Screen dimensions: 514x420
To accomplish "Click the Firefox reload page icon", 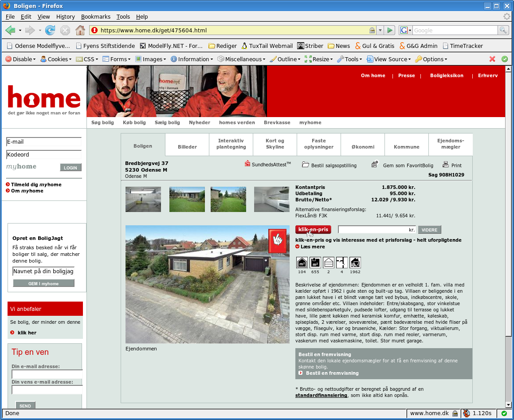I will coord(50,31).
